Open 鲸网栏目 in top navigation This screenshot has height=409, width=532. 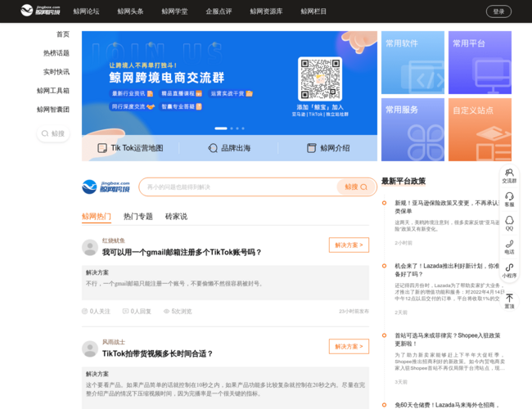pos(313,11)
